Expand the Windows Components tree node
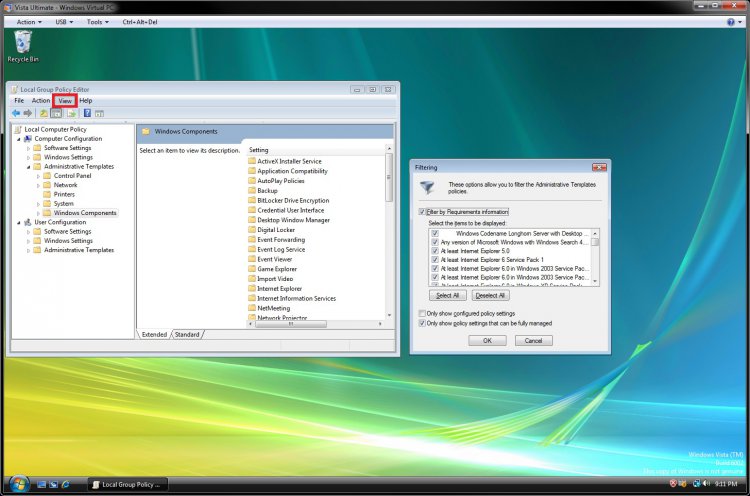The image size is (750, 496). click(x=38, y=213)
